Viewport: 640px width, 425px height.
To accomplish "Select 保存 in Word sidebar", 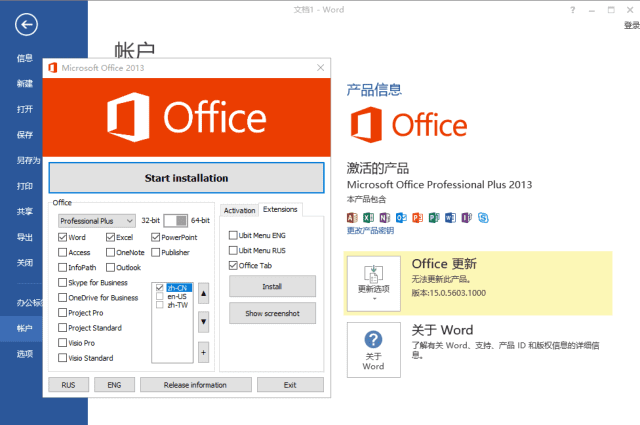I will 25,135.
